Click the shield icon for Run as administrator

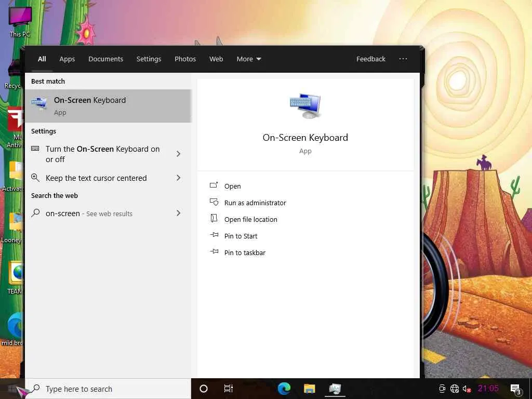tap(214, 202)
